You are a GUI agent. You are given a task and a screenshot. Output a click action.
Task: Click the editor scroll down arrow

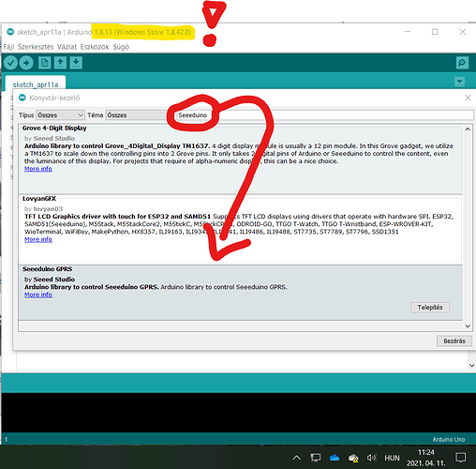(x=472, y=365)
